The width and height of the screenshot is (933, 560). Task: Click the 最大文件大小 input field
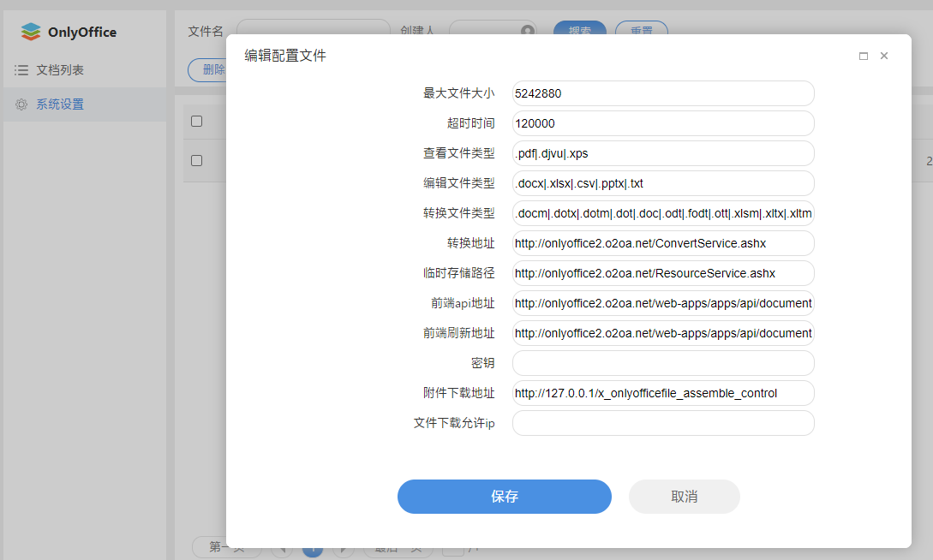pyautogui.click(x=662, y=93)
